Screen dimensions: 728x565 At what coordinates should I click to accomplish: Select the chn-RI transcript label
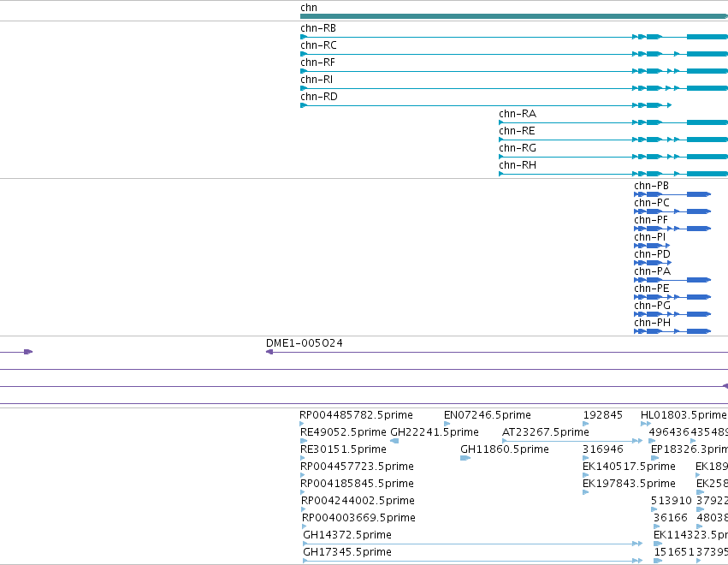[x=317, y=80]
